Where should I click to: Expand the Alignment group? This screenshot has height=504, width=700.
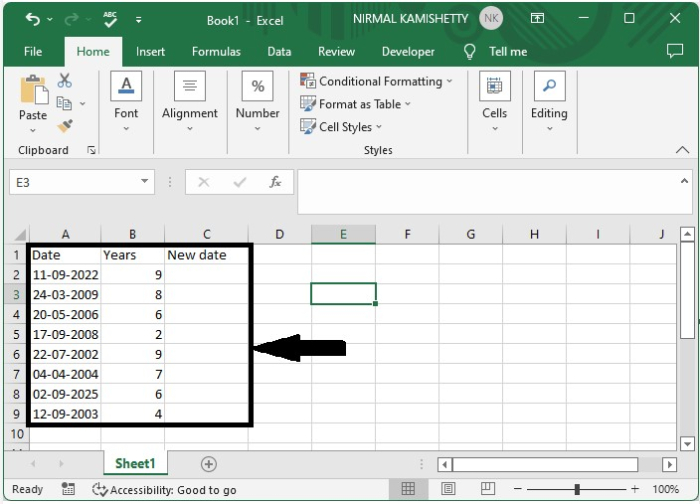pos(190,102)
